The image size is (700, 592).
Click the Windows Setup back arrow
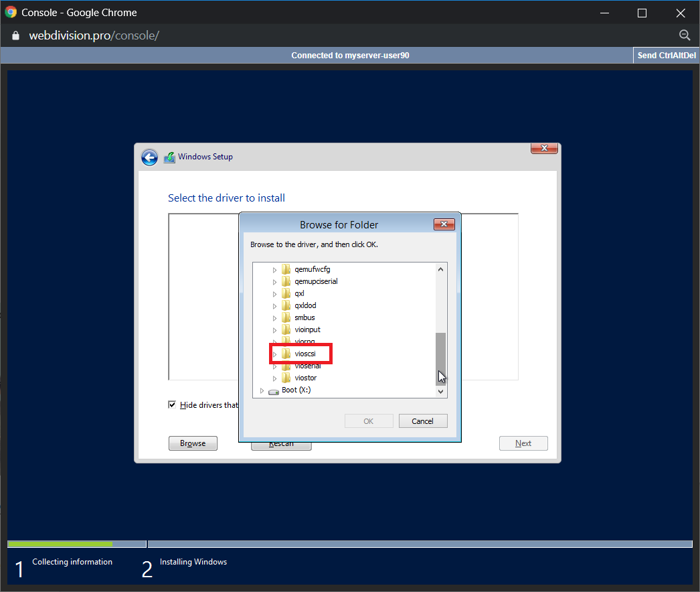[x=149, y=157]
